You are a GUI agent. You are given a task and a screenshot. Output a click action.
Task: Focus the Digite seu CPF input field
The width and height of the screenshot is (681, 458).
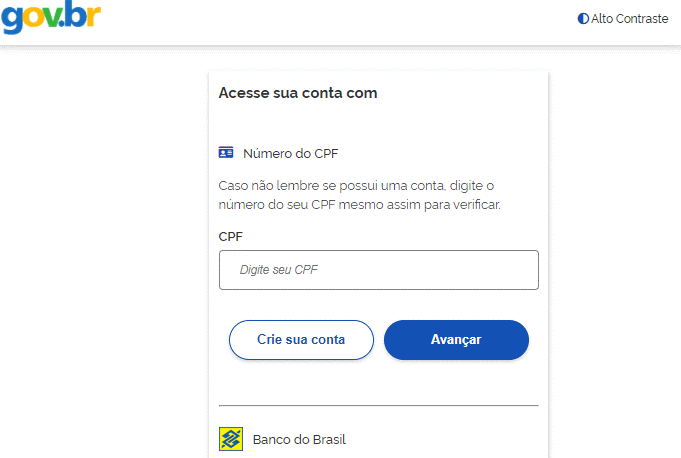coord(379,270)
